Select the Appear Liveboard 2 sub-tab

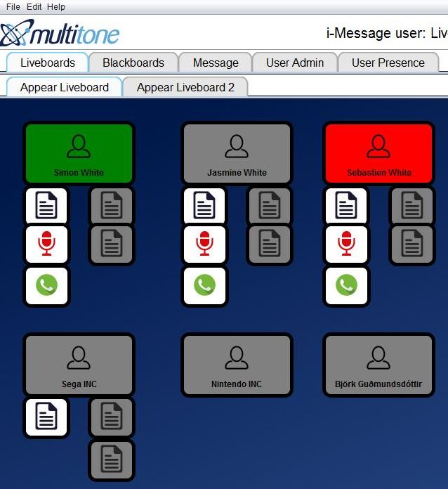[185, 87]
